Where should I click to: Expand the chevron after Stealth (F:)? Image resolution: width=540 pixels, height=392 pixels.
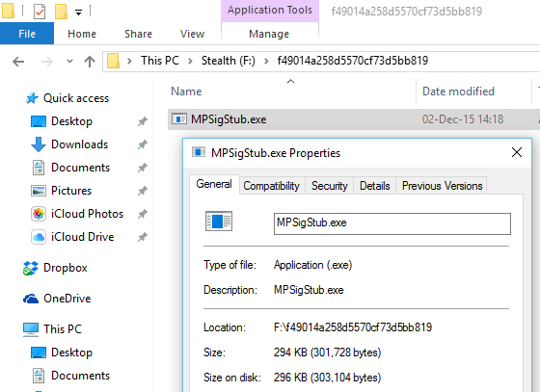pos(266,62)
